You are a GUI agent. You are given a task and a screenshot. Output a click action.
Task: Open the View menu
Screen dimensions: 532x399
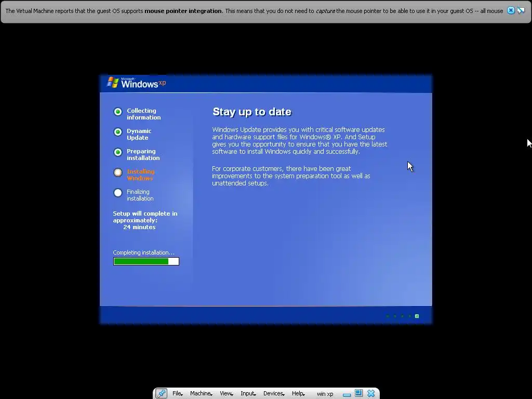click(x=227, y=393)
